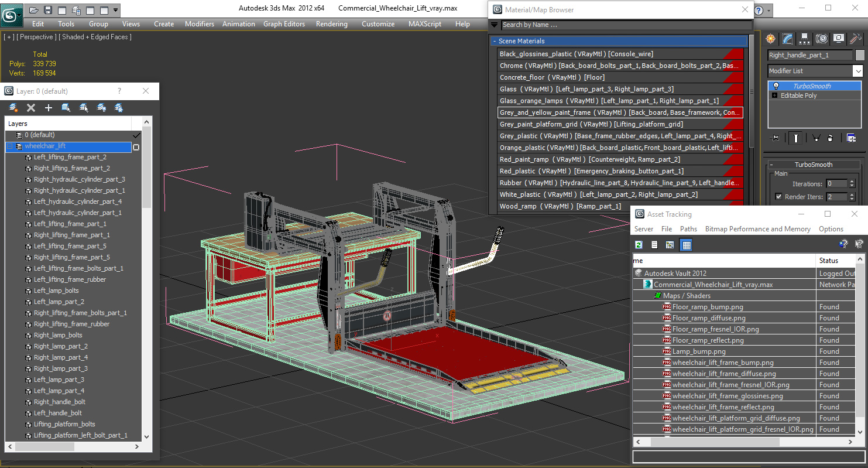Click Remove Modifier trash icon
The height and width of the screenshot is (468, 868).
click(829, 138)
